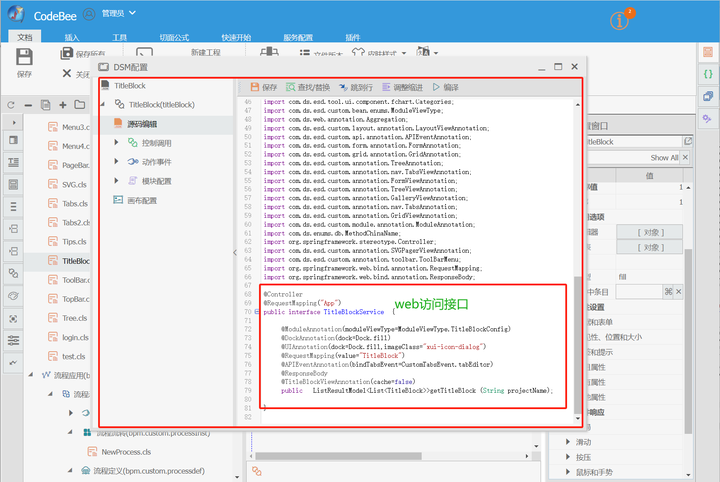Click the list lines icon in left tool strip
Screen dimensions: 720x482
[13, 207]
